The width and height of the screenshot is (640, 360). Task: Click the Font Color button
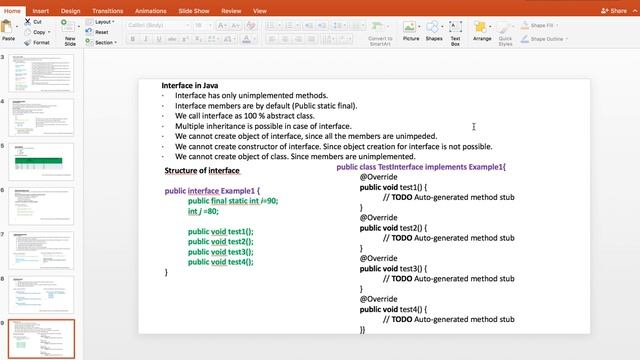coord(246,39)
